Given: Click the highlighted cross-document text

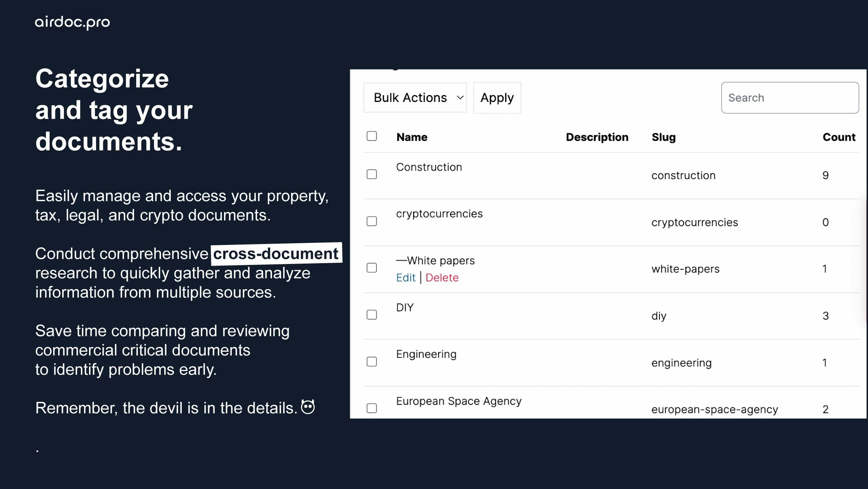Looking at the screenshot, I should (x=276, y=254).
